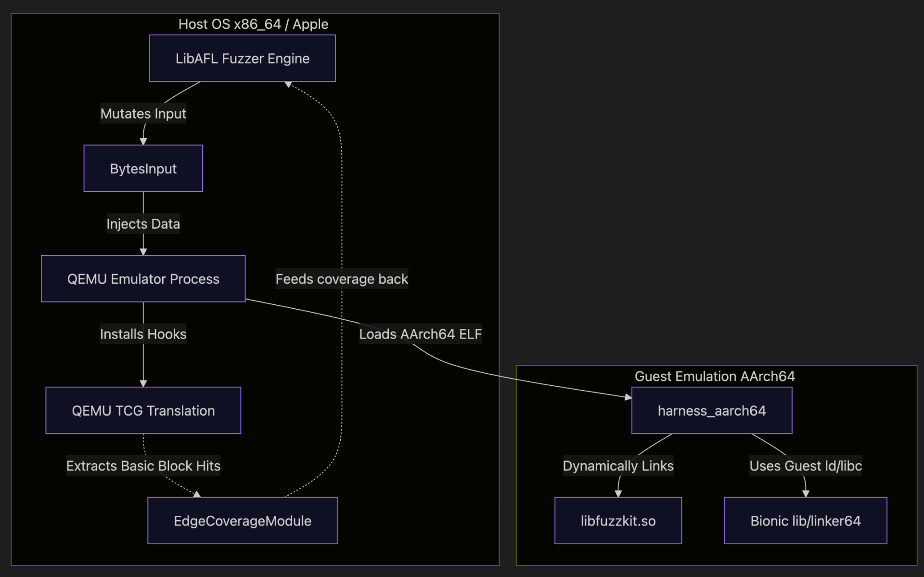Click the QEMU Emulator Process node
This screenshot has height=577, width=924.
[143, 279]
